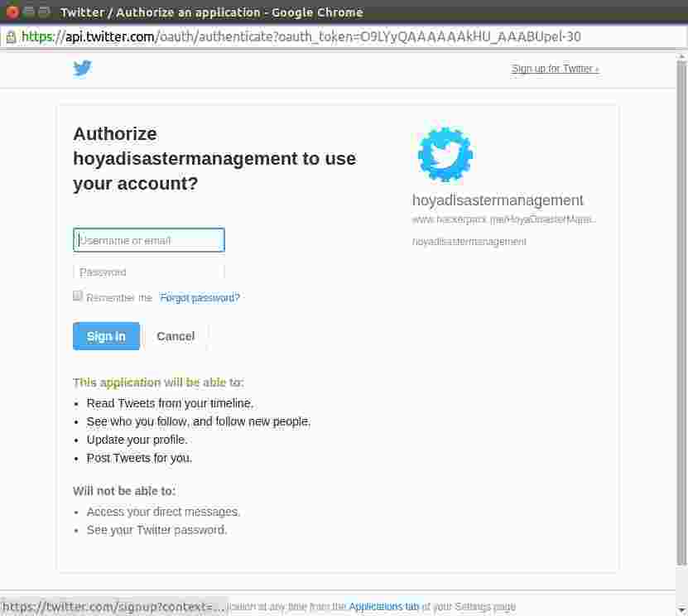Viewport: 688px width, 616px height.
Task: Open the Applications tab link in footer
Action: pyautogui.click(x=384, y=606)
